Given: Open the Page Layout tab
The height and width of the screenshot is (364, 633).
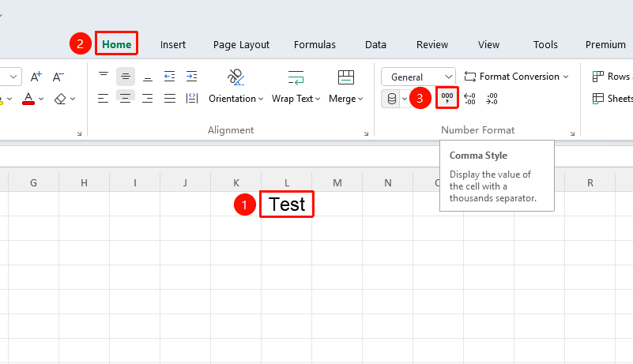Looking at the screenshot, I should click(x=241, y=45).
